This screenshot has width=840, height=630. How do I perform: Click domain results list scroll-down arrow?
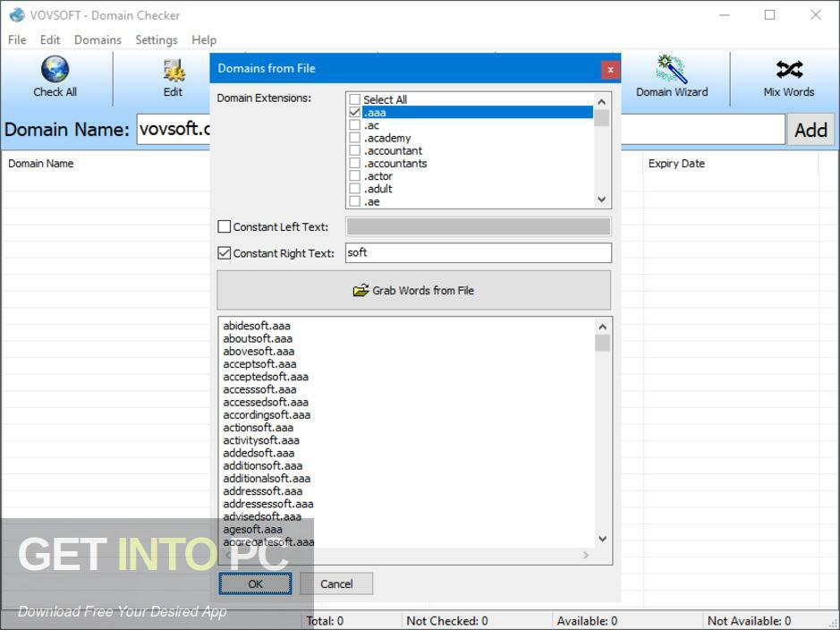click(602, 539)
